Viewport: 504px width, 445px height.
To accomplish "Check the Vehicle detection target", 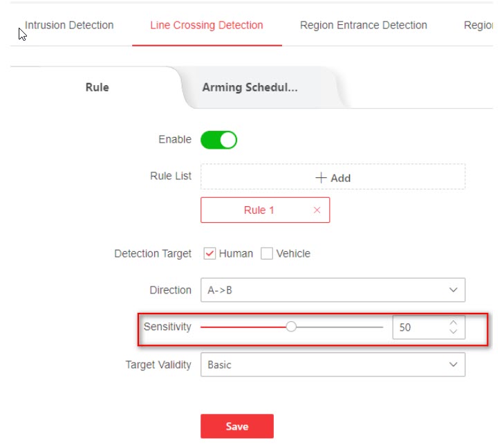I will point(267,254).
